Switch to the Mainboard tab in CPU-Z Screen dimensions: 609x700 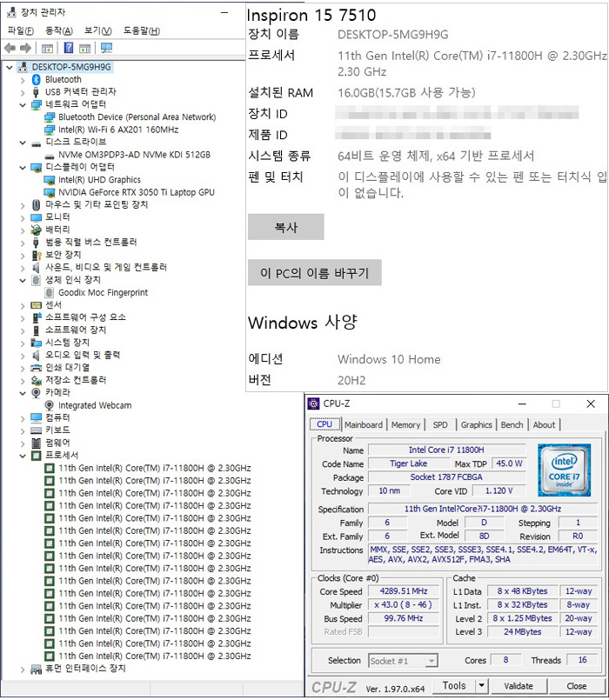coord(364,425)
